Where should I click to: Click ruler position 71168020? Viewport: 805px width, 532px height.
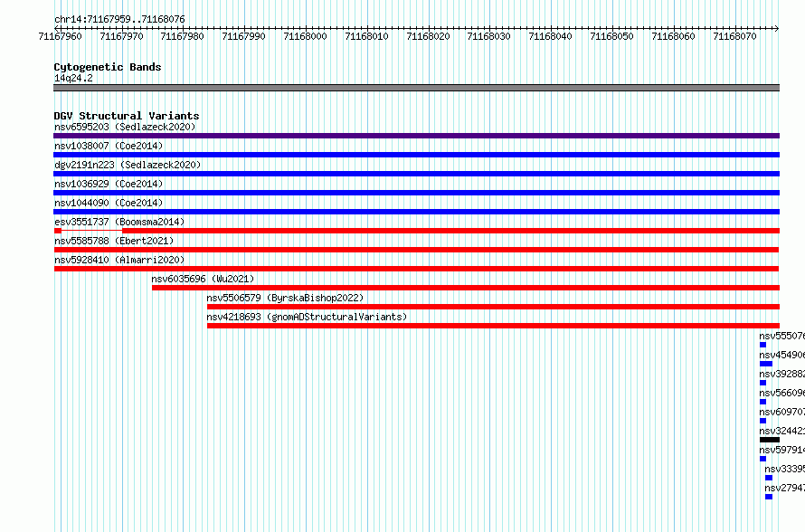pyautogui.click(x=428, y=36)
